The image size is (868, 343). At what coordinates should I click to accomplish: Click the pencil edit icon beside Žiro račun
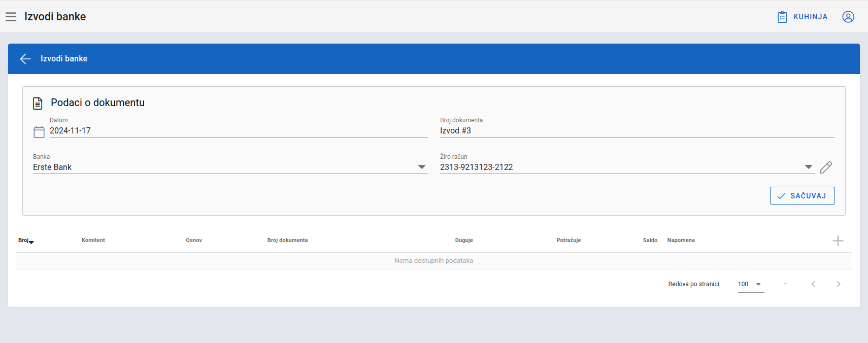pos(826,167)
